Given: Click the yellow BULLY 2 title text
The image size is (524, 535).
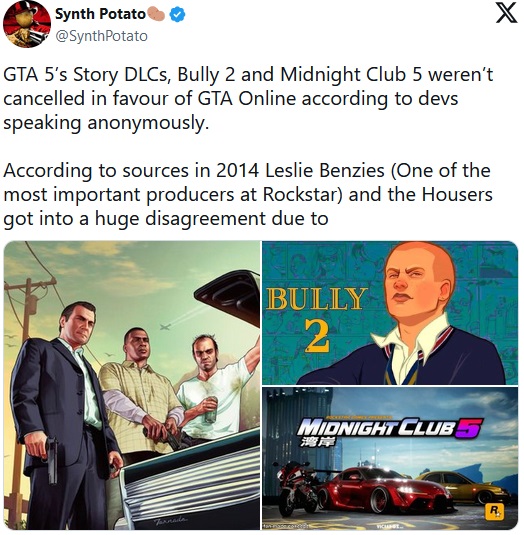Looking at the screenshot, I should coord(316,318).
